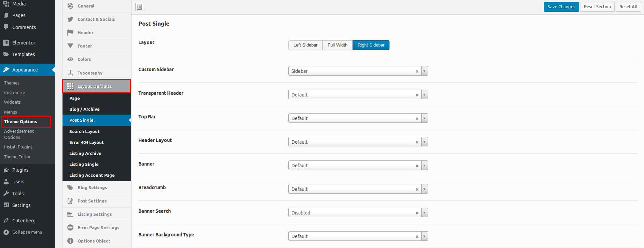Click the Elementor icon

tap(6, 43)
